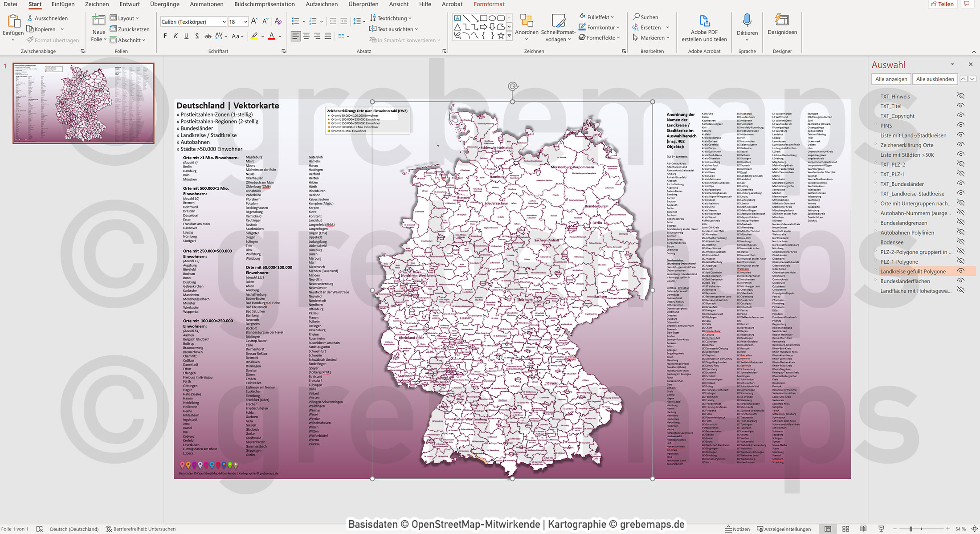Viewport: 980px width, 534px height.
Task: Hide the TXT_Titel layer
Action: [x=961, y=106]
